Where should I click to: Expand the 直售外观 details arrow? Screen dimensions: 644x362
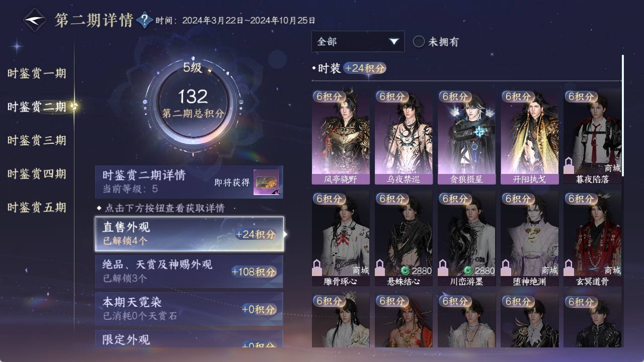tap(286, 234)
